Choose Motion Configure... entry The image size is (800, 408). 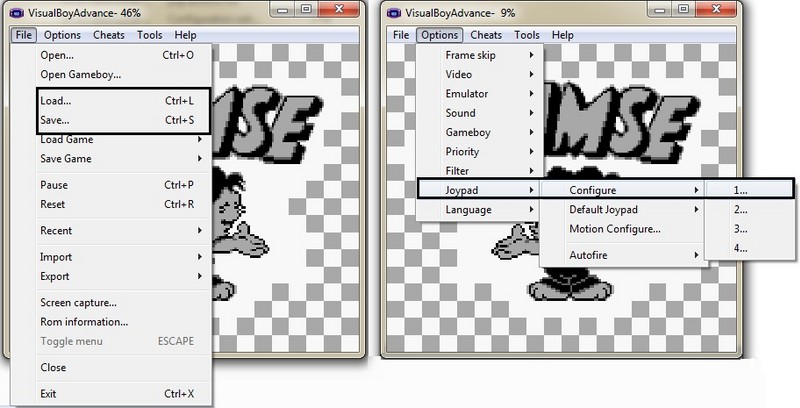point(623,229)
